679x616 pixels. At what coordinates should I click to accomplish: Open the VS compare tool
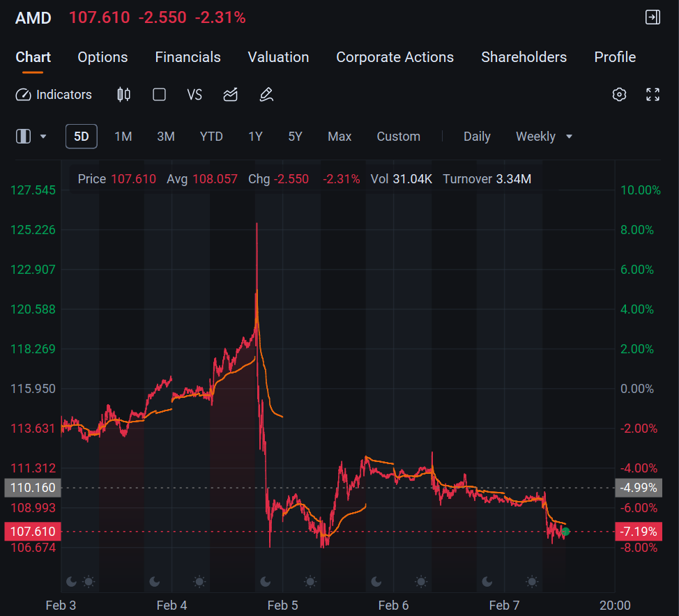pos(194,94)
